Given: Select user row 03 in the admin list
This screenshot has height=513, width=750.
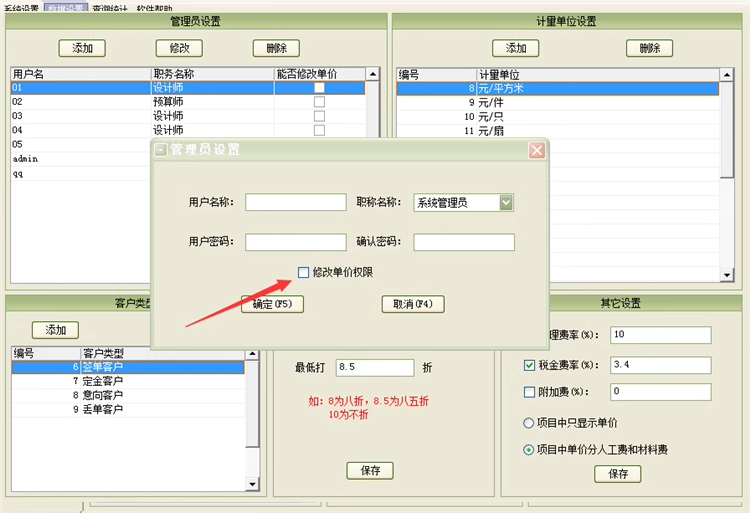Looking at the screenshot, I should point(188,116).
